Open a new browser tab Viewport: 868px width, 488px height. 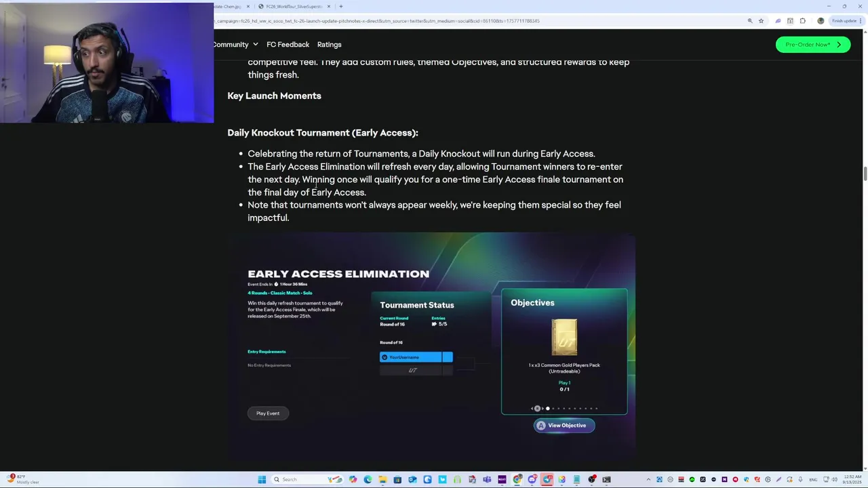[x=340, y=6]
